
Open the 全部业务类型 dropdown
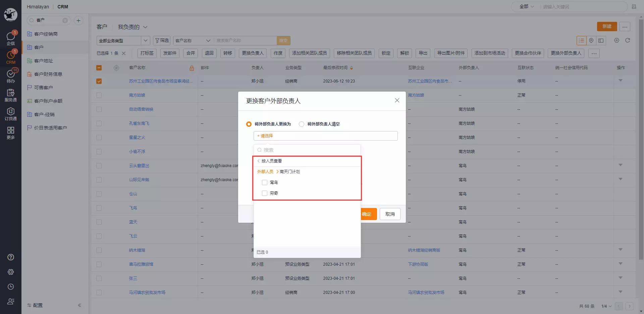[123, 41]
